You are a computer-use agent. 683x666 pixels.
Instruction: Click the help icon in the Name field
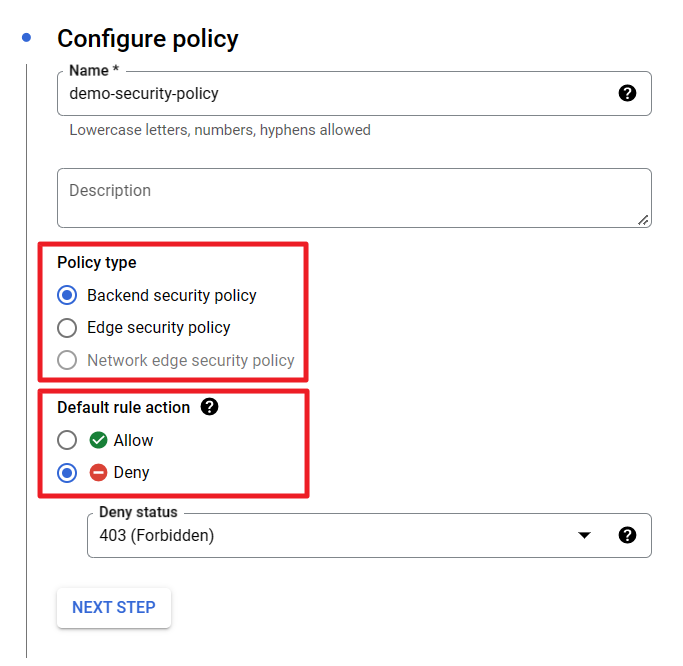point(627,93)
